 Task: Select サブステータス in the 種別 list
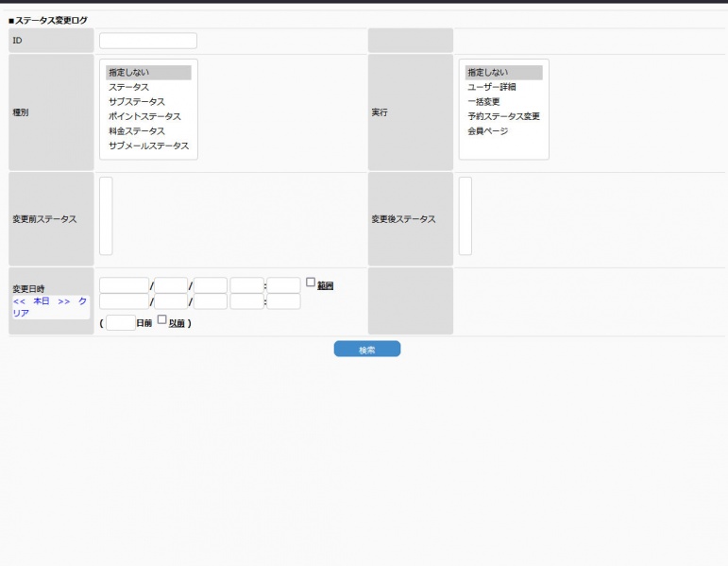pyautogui.click(x=136, y=101)
